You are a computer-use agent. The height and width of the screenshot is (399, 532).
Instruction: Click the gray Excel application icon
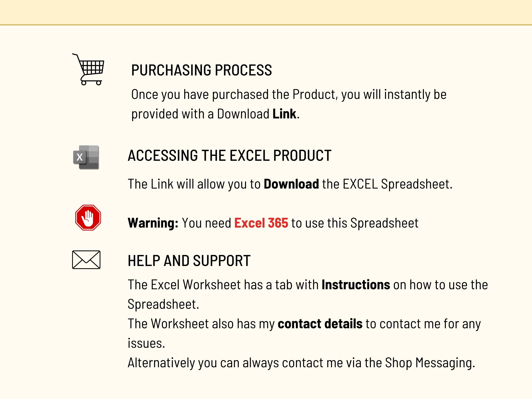point(86,157)
